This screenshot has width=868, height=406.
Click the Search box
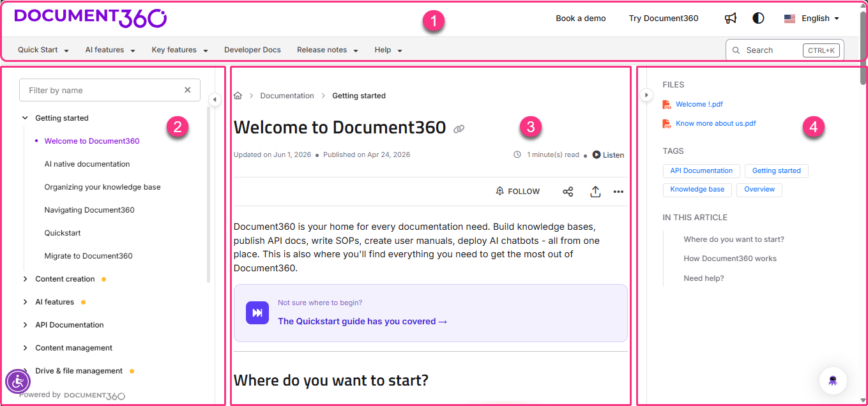point(784,50)
